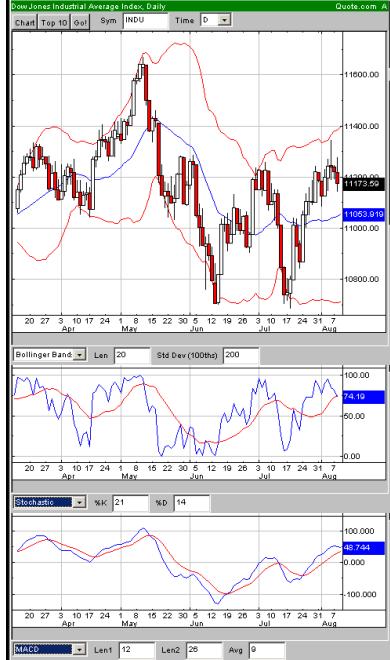Click the 11400.00 price axis label
Viewport: 390px width, 660px height.
click(x=362, y=126)
